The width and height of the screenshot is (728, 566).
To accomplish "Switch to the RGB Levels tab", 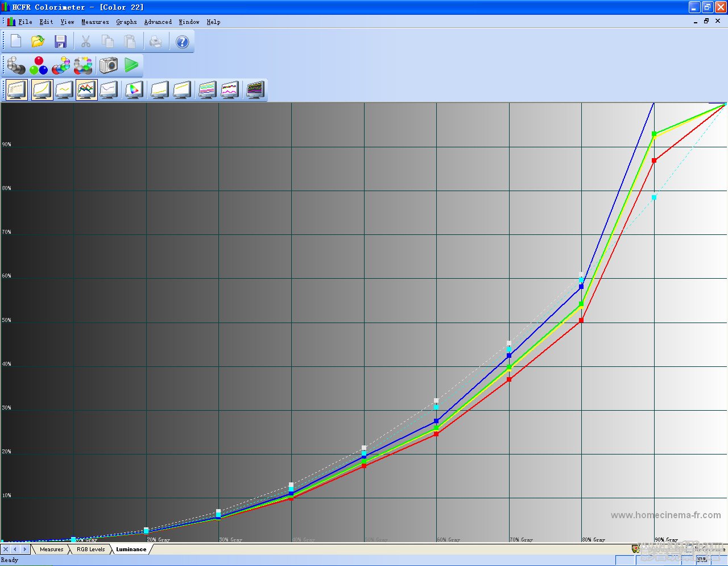I will pos(91,550).
